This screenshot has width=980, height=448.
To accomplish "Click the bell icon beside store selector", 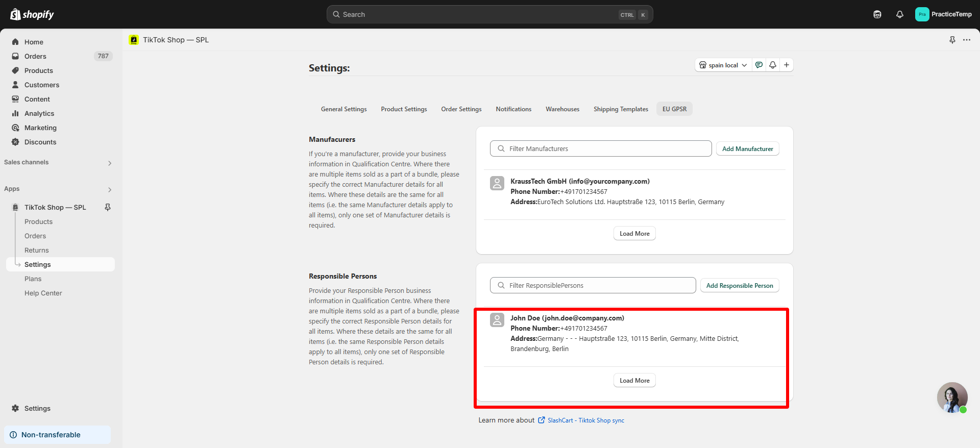I will [773, 65].
